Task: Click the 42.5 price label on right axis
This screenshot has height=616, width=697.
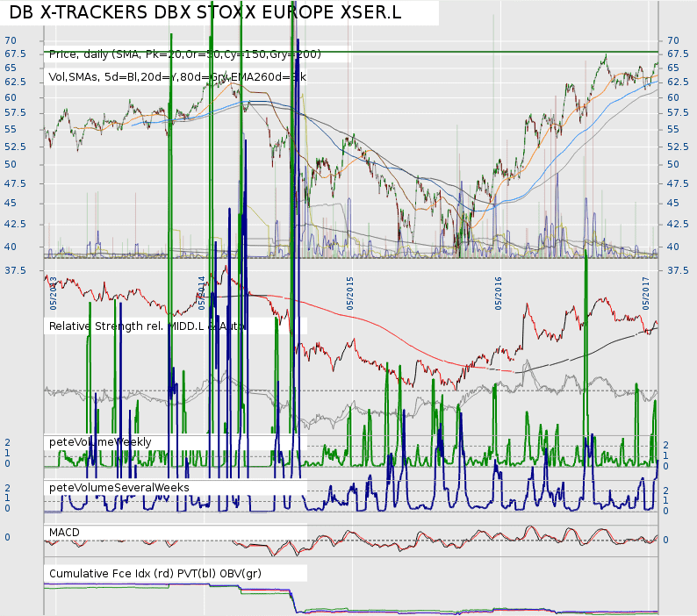Action: point(678,224)
